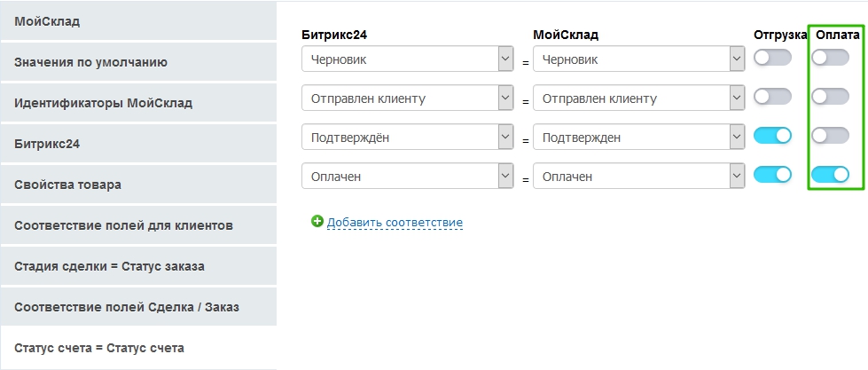Screen dimensions: 868x370
Task: Click the green plus icon to add mapping
Action: 317,221
